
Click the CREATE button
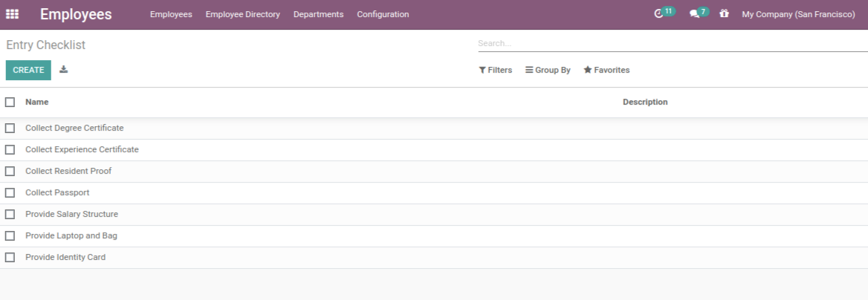pos(28,71)
